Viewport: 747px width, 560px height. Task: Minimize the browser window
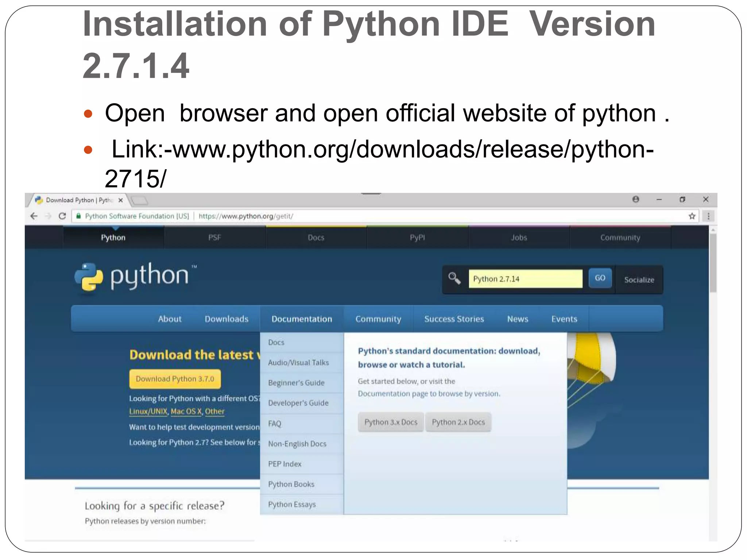(659, 199)
